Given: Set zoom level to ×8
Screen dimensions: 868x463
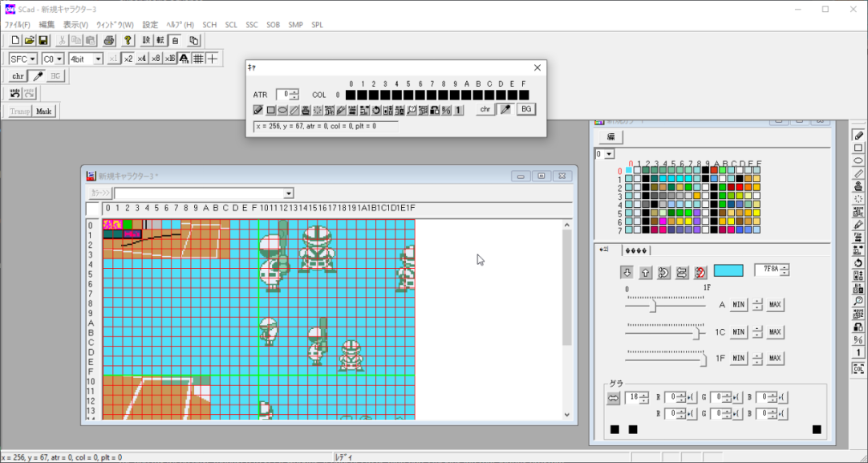Looking at the screenshot, I should tap(156, 59).
